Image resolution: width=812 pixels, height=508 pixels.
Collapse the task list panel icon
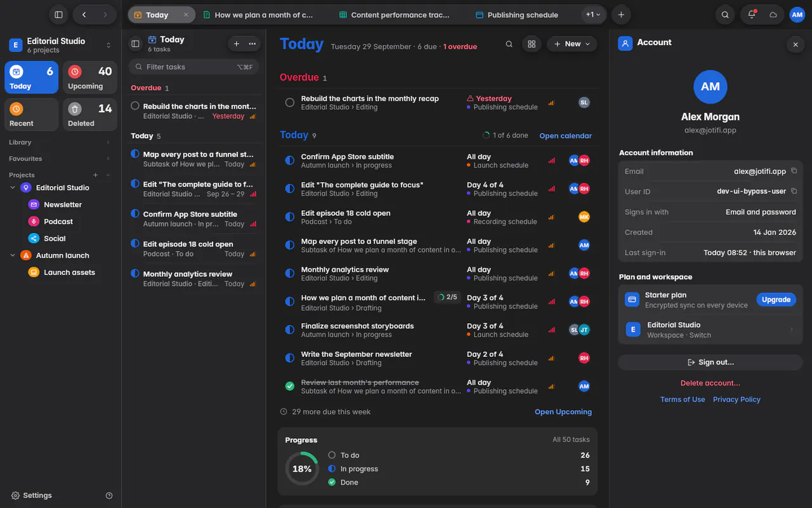135,44
